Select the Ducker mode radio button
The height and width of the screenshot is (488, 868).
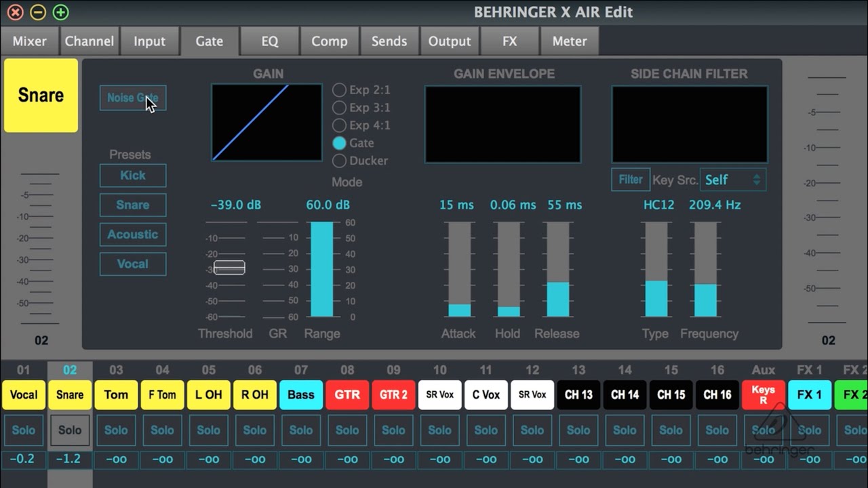pos(339,161)
